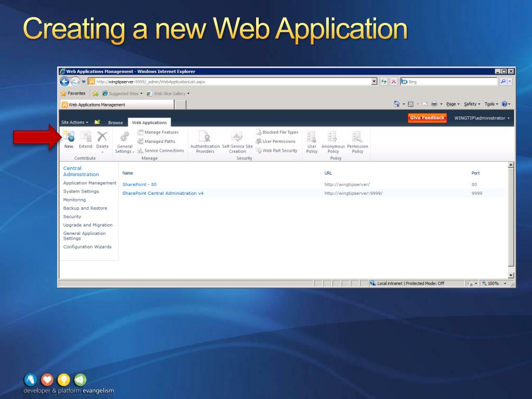Click Navigate Up icon beside Site Actions

coord(97,122)
